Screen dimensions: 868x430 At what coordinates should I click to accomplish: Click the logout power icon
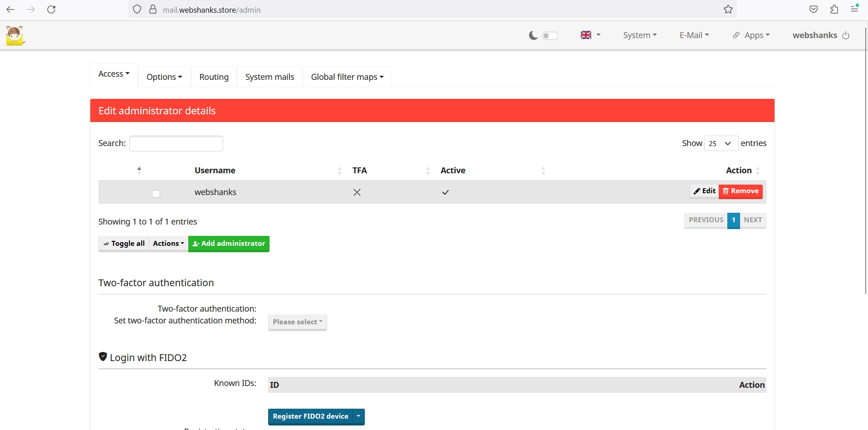(x=846, y=35)
